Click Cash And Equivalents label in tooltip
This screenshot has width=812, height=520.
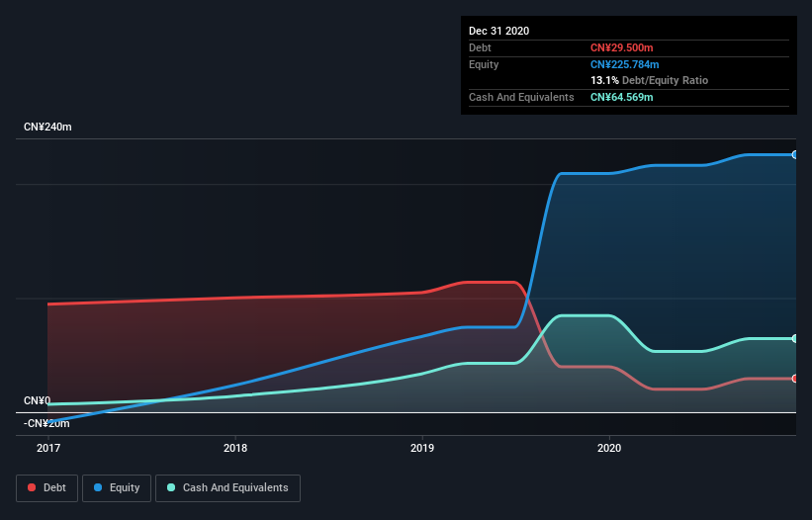click(x=521, y=97)
